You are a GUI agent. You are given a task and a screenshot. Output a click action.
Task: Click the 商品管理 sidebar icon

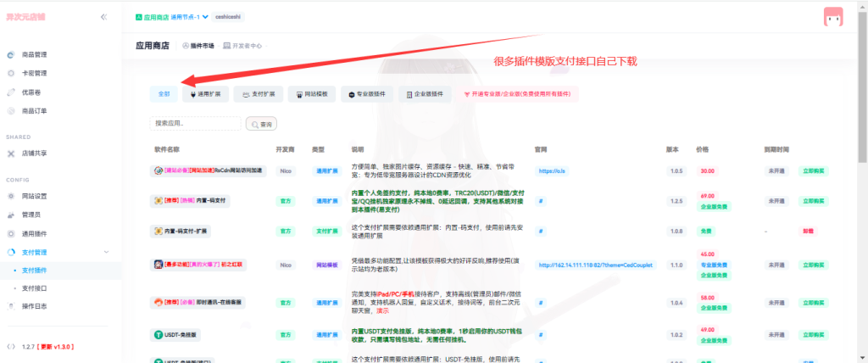pyautogui.click(x=10, y=55)
